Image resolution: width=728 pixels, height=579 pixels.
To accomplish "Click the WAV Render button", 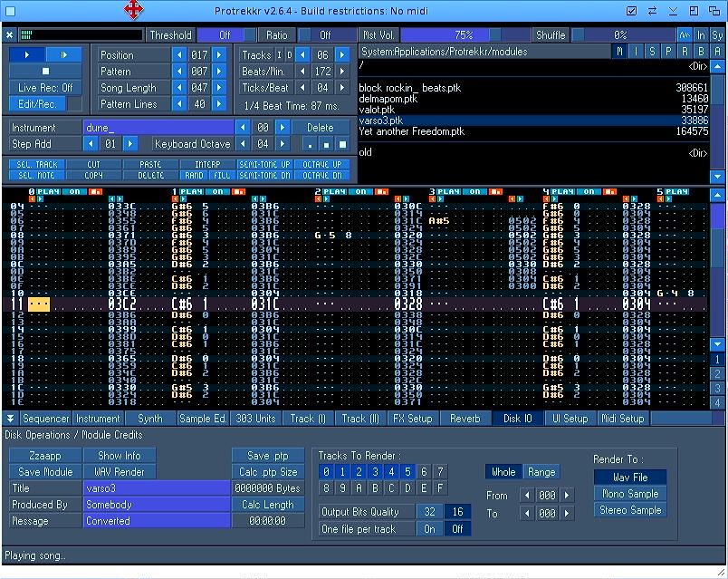I will coord(120,472).
